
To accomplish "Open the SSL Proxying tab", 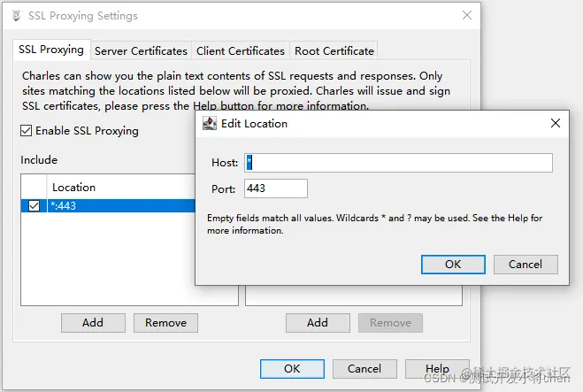I will point(51,50).
